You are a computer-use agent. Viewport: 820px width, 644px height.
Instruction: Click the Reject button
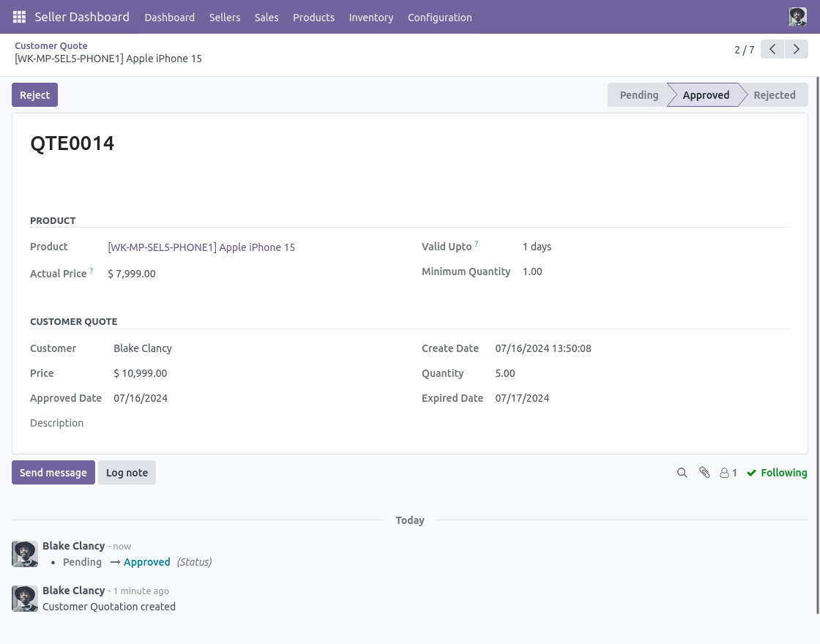point(34,94)
